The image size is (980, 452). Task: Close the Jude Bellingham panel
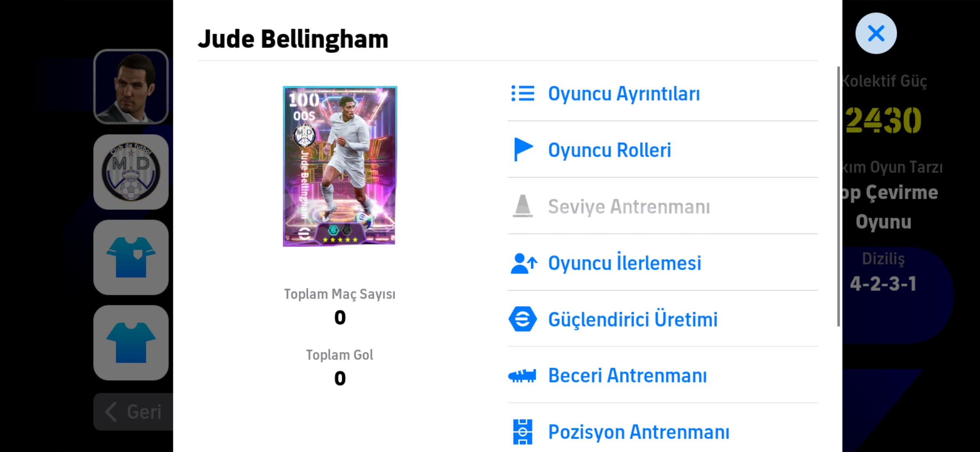(x=876, y=33)
